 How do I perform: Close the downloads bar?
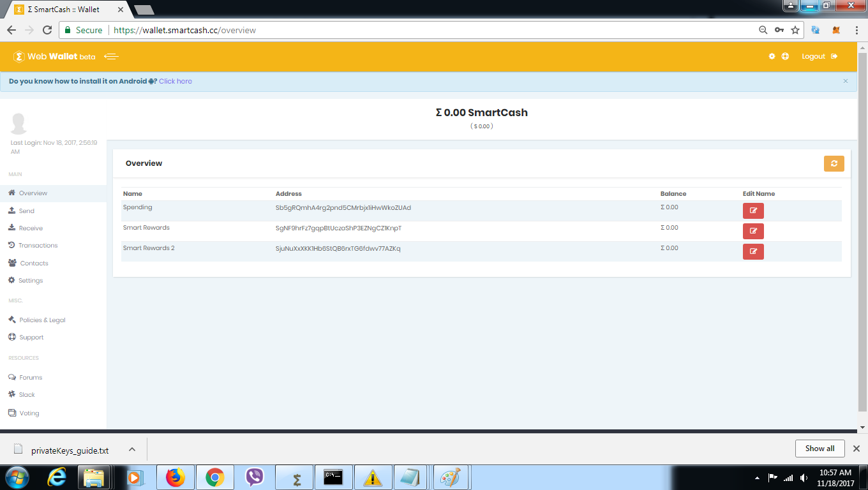coord(857,449)
